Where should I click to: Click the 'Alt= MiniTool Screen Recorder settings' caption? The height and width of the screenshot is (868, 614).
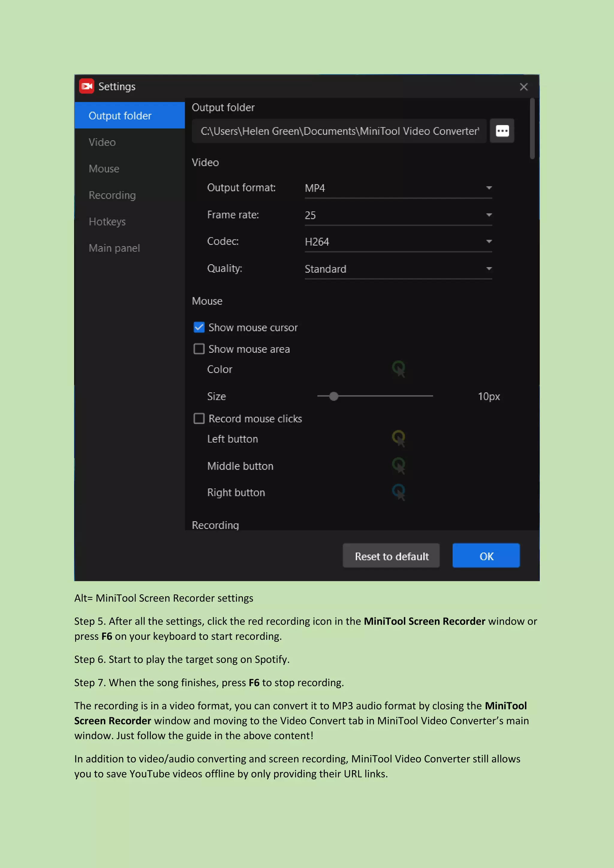164,598
